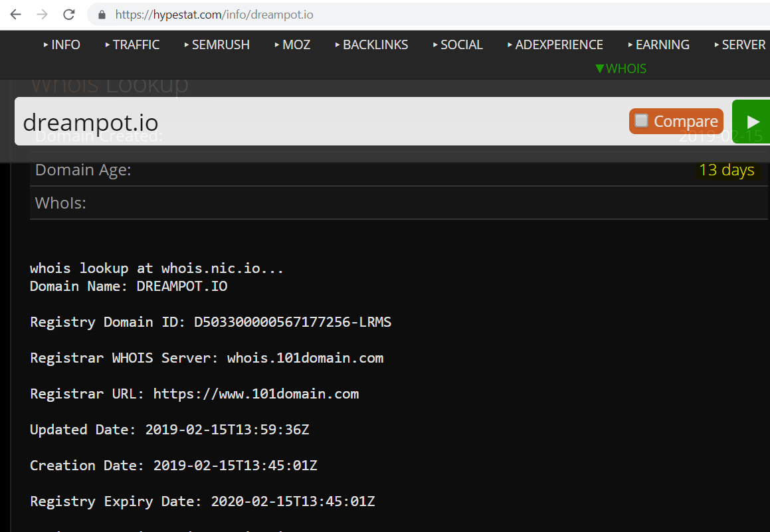The width and height of the screenshot is (770, 532).
Task: Click the Updated Date line
Action: (x=169, y=430)
